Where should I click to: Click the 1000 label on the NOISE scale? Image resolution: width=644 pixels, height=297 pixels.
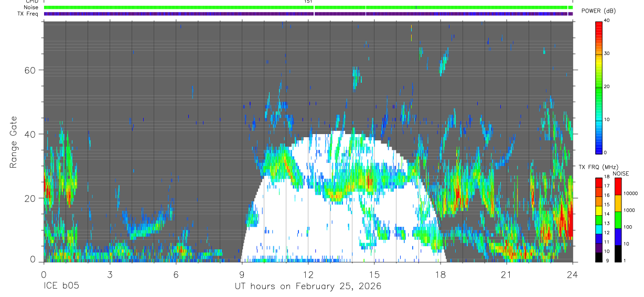(628, 211)
